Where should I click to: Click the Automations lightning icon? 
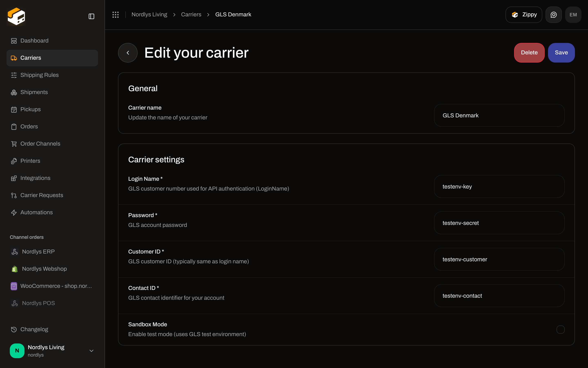pos(14,212)
